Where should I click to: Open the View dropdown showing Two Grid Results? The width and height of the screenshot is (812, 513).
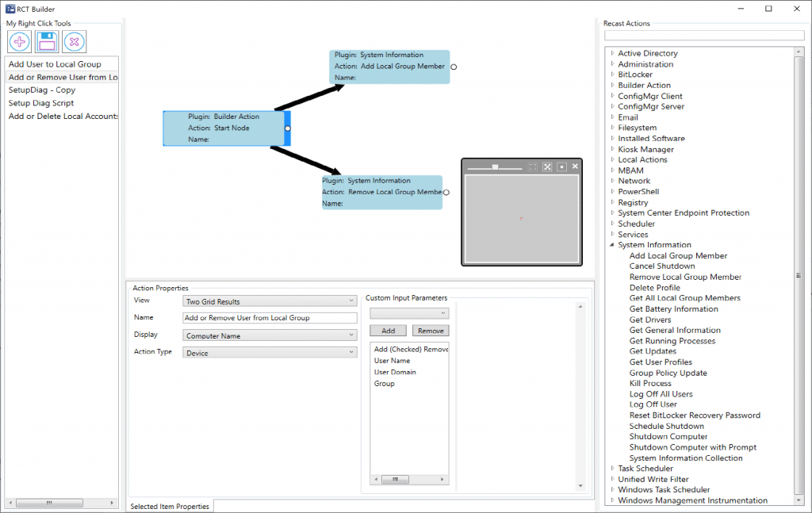pyautogui.click(x=269, y=301)
